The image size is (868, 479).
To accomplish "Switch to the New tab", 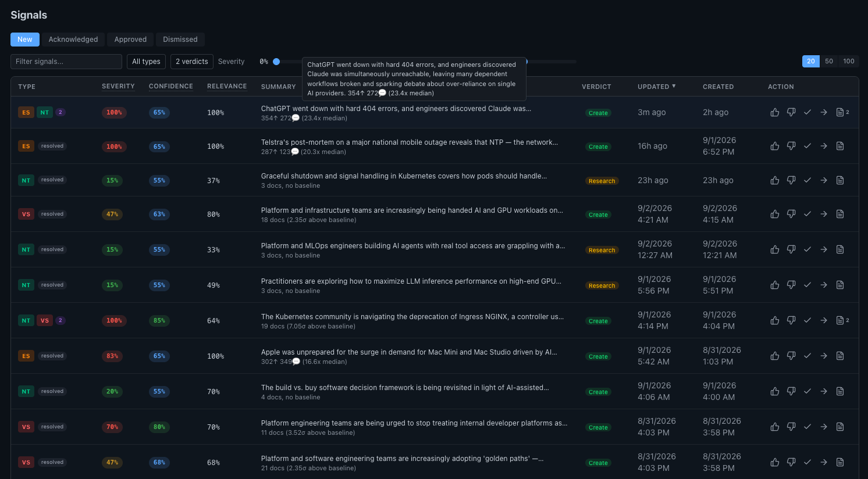I will point(25,40).
